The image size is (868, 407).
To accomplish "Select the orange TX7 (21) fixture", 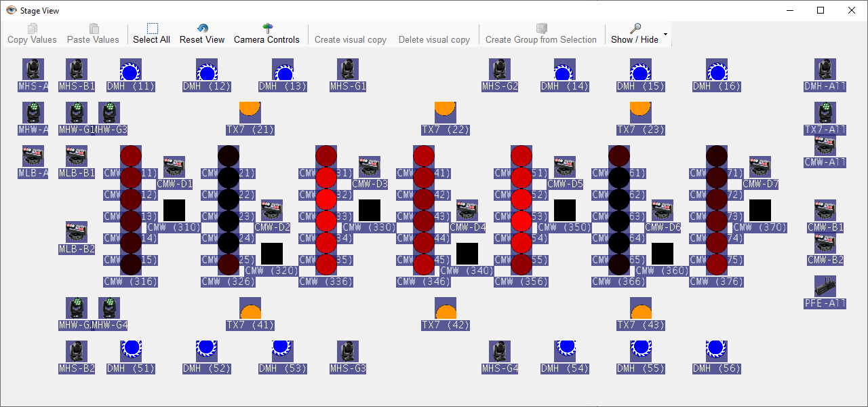I will click(x=250, y=113).
